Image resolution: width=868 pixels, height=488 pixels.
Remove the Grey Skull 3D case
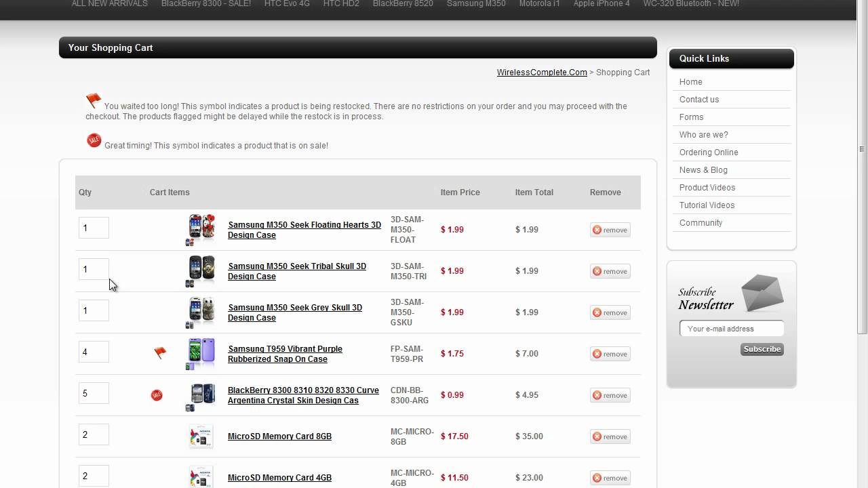610,312
